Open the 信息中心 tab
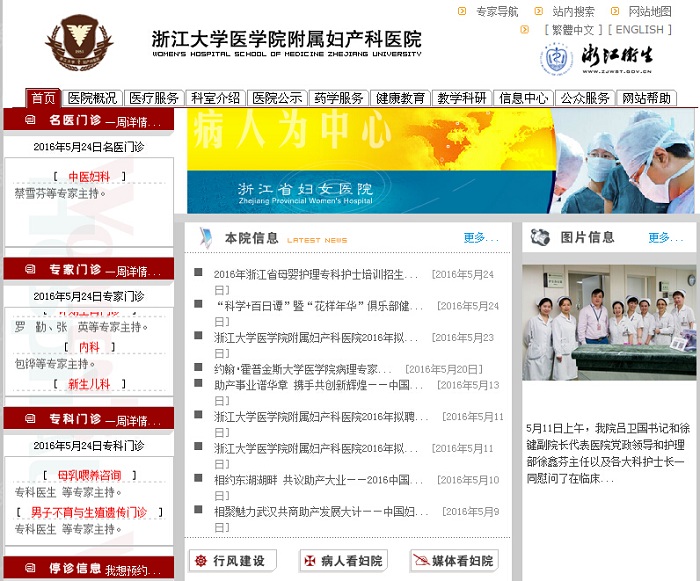The height and width of the screenshot is (581, 700). (523, 98)
